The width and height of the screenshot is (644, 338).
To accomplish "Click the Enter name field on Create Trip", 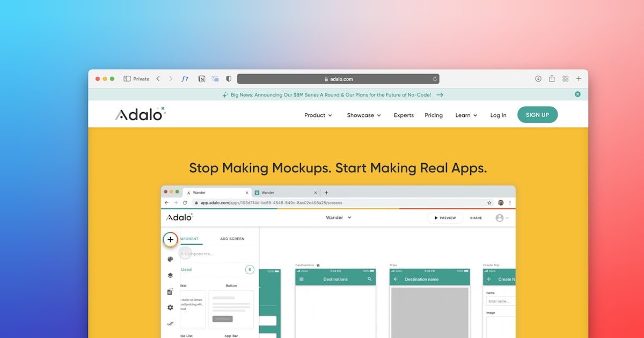I will tap(500, 302).
